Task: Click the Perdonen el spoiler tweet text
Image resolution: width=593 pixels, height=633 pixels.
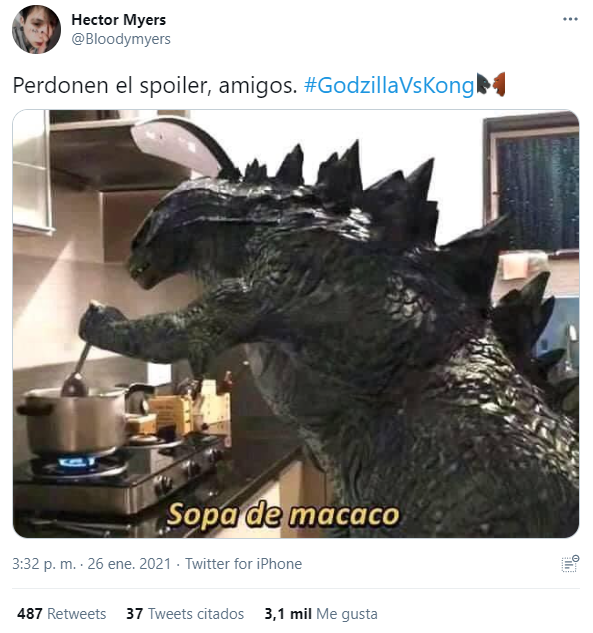Action: point(155,86)
